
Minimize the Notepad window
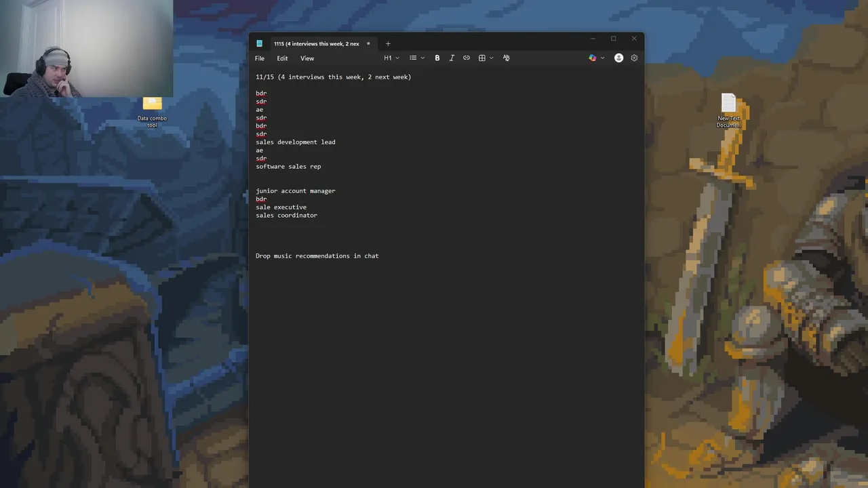click(593, 39)
